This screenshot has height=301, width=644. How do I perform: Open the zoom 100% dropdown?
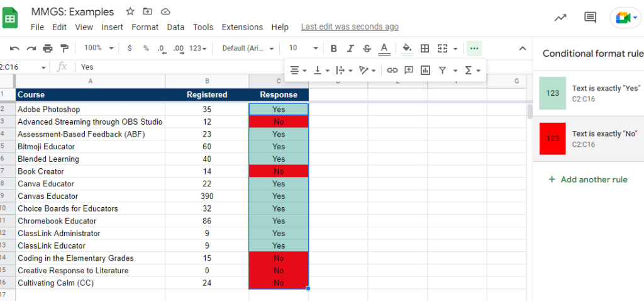99,48
